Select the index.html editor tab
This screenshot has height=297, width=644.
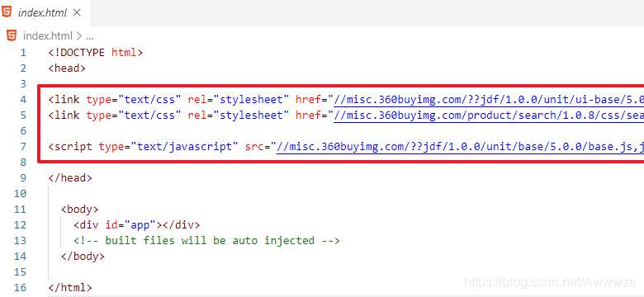[45, 12]
